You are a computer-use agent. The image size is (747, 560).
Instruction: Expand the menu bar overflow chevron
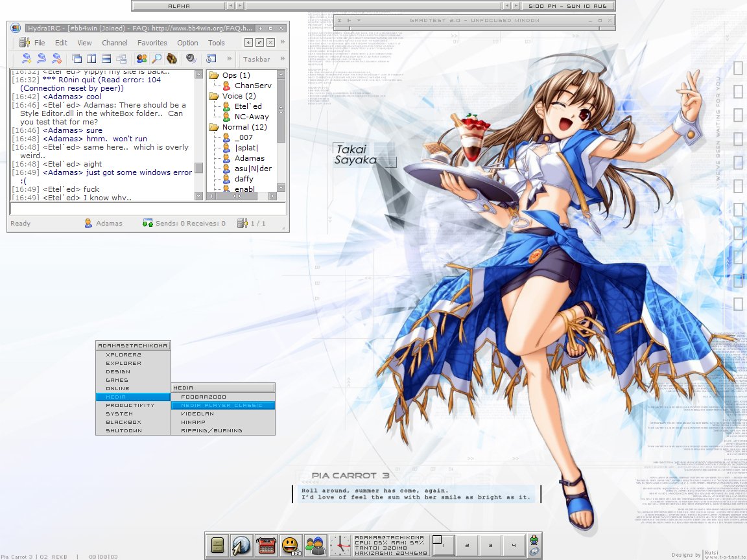coord(283,42)
